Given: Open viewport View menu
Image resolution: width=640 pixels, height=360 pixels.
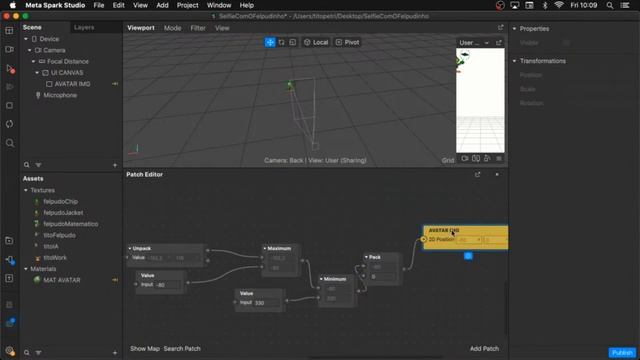Looking at the screenshot, I should point(222,28).
